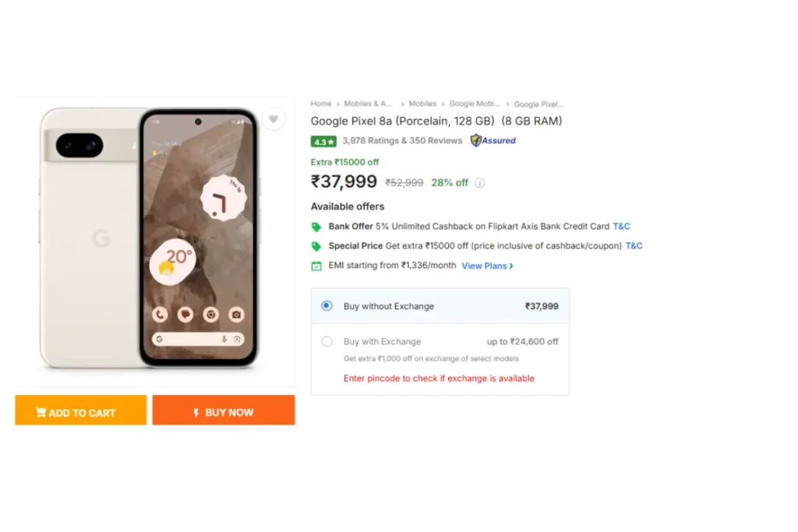Open View Plans for EMI options
This screenshot has height=532, width=798.
(487, 266)
